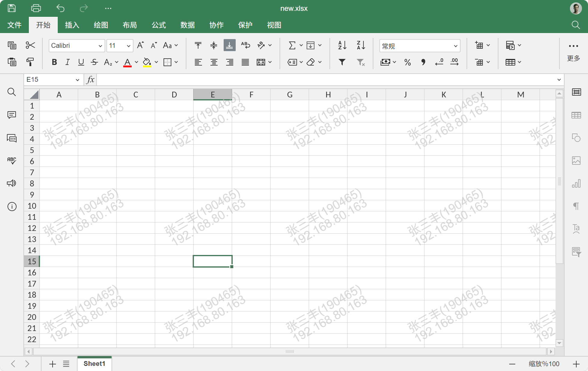Click the 更多 button
Screen dimensions: 588x371
pos(573,51)
